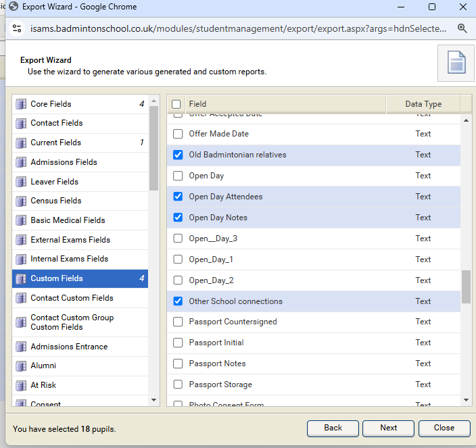
Task: Click the Admissions Fields database icon
Action: click(21, 162)
